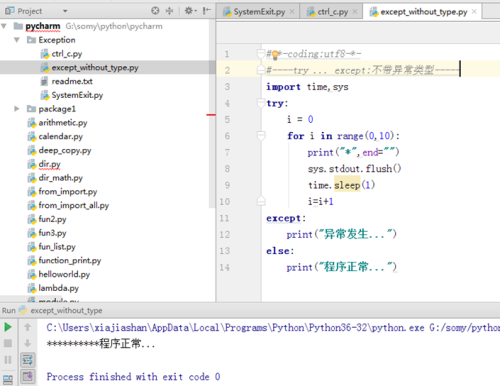The height and width of the screenshot is (386, 500).
Task: Toggle scroll to end icon in Run panel
Action: tap(27, 376)
